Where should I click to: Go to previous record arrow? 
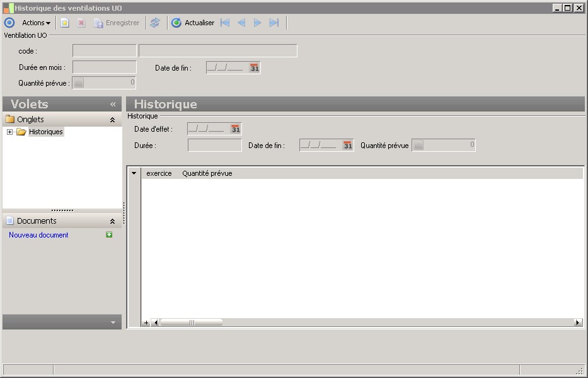[x=241, y=23]
